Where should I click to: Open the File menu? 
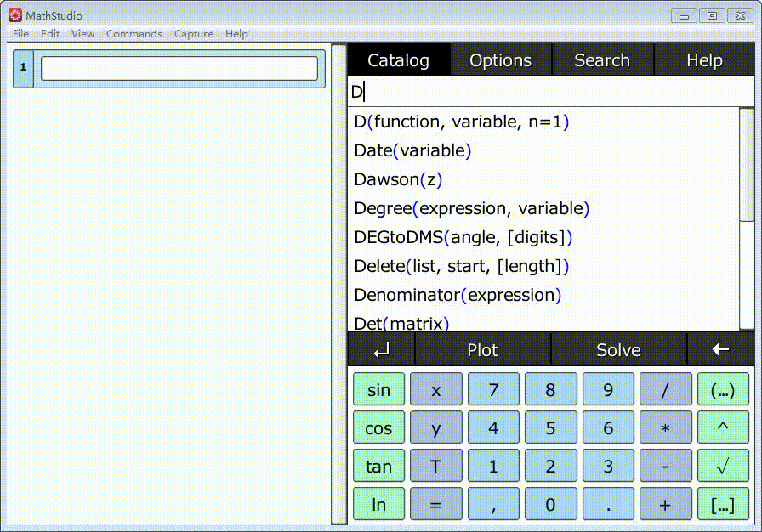(x=20, y=33)
